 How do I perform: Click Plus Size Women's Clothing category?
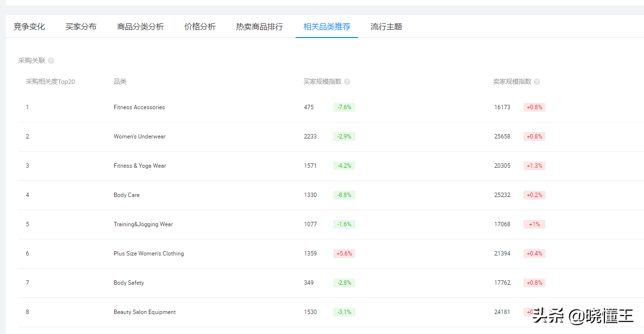tap(149, 254)
